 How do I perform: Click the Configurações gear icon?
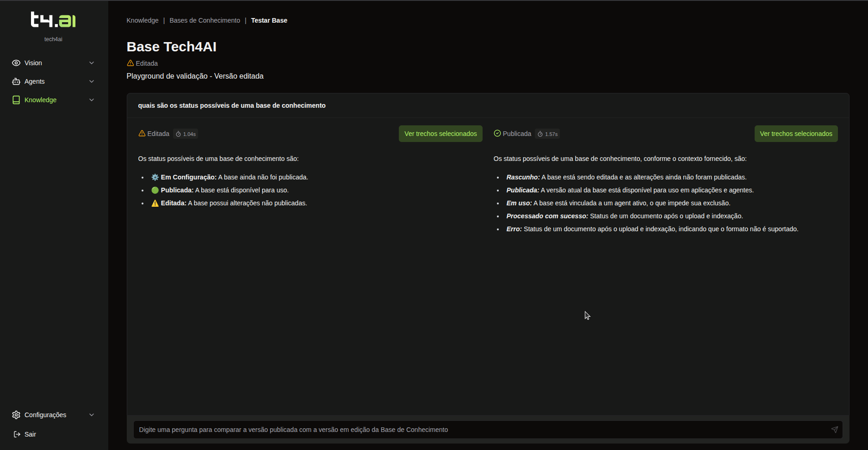coord(16,415)
